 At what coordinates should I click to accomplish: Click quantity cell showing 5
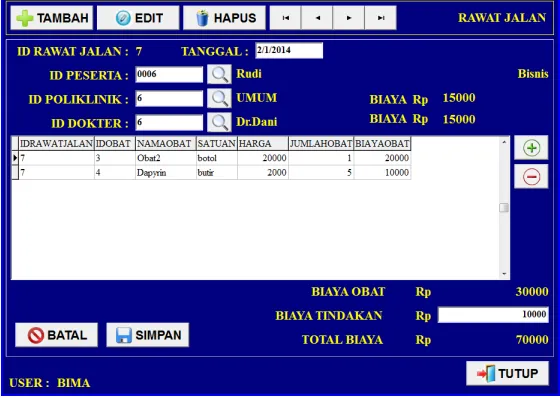click(x=321, y=173)
